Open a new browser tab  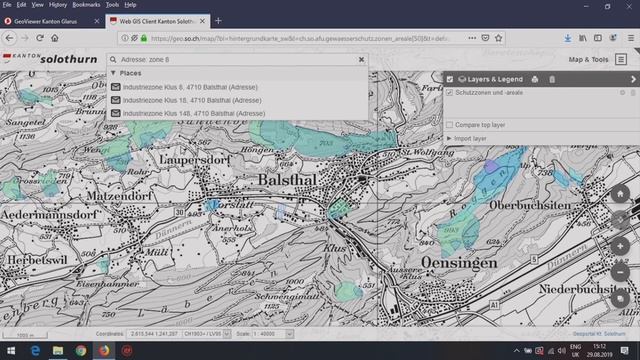pos(218,21)
